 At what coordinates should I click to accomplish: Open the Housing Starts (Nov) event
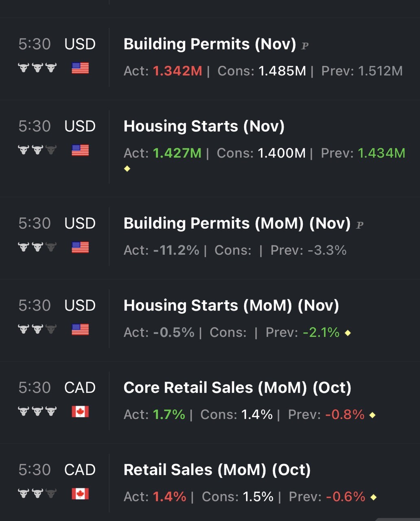(x=204, y=126)
